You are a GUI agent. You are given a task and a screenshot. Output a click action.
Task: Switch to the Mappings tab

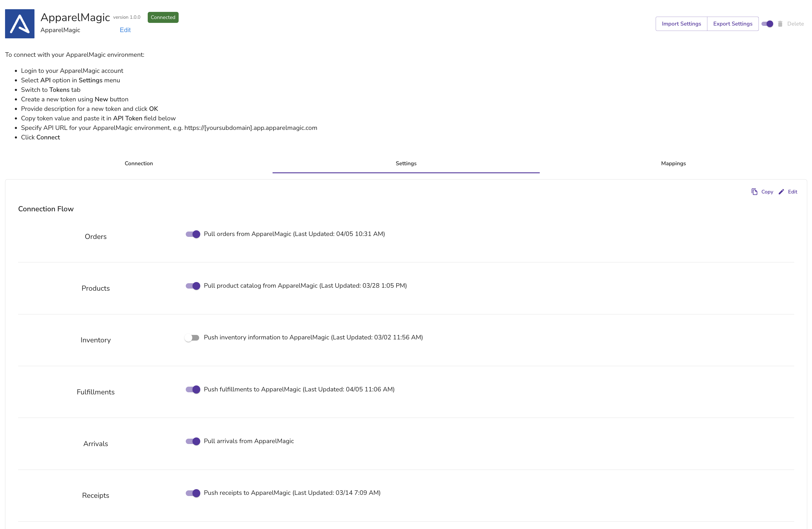(673, 163)
